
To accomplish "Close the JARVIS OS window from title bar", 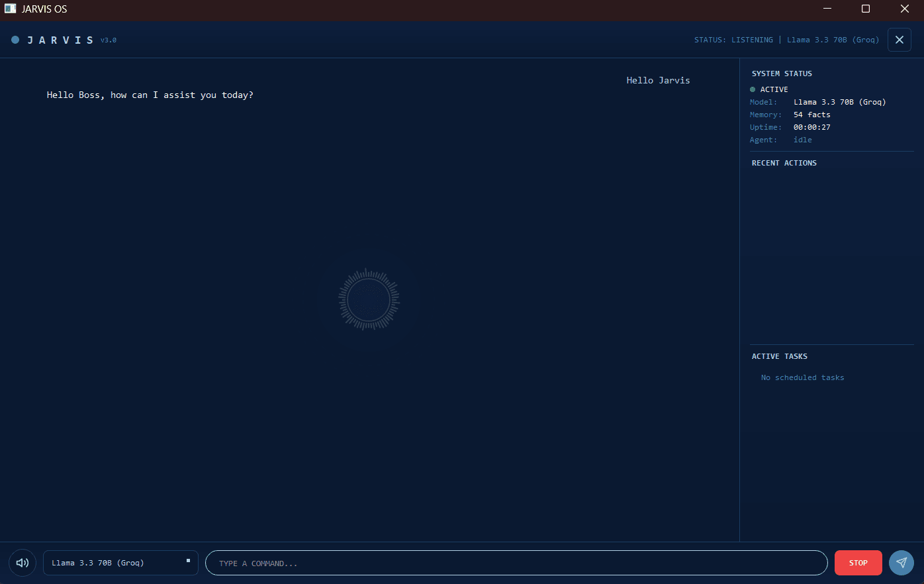I will point(905,9).
